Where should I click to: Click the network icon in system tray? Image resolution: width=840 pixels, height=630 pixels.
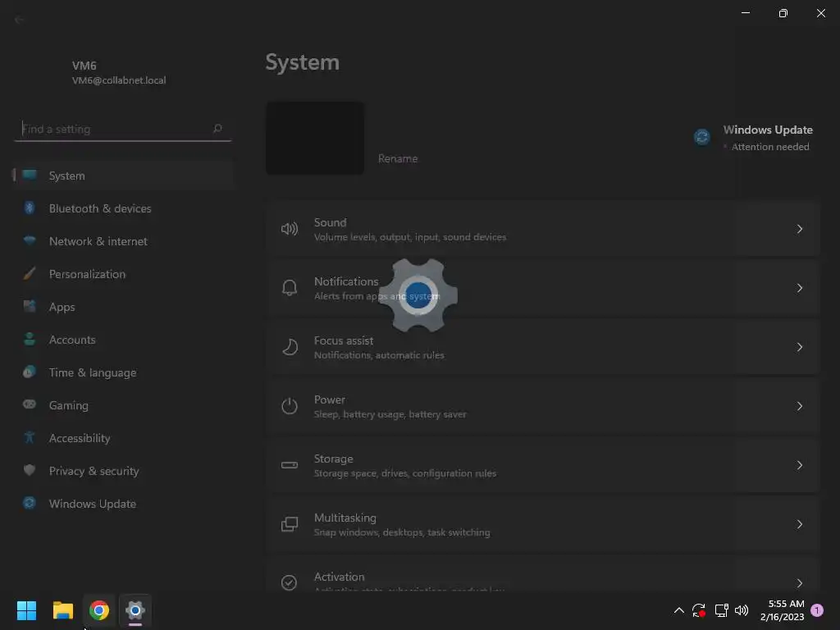(721, 610)
